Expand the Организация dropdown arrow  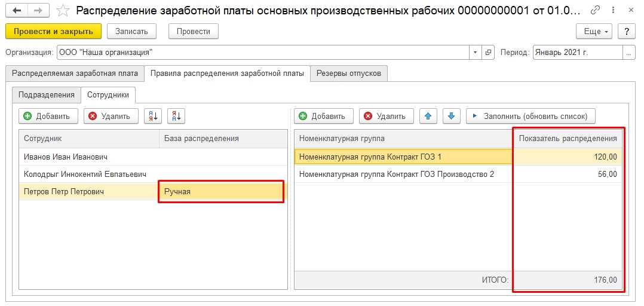(476, 53)
